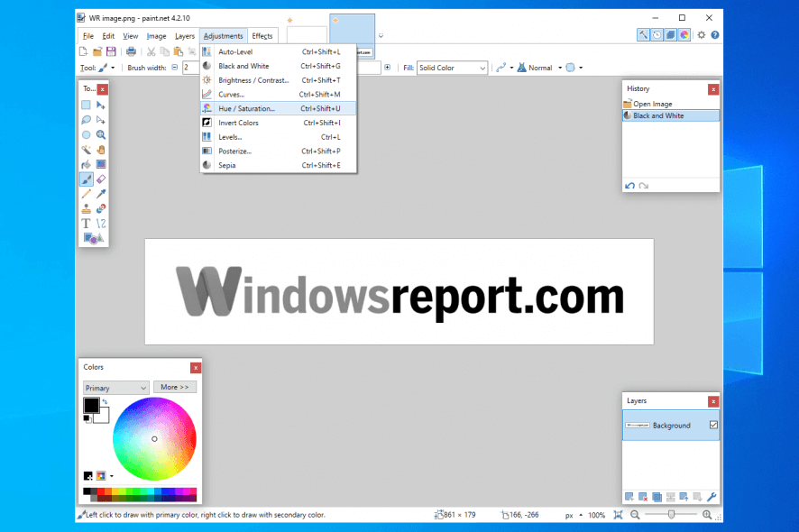Toggle Layers window button in top-right
The image size is (799, 532).
[671, 34]
